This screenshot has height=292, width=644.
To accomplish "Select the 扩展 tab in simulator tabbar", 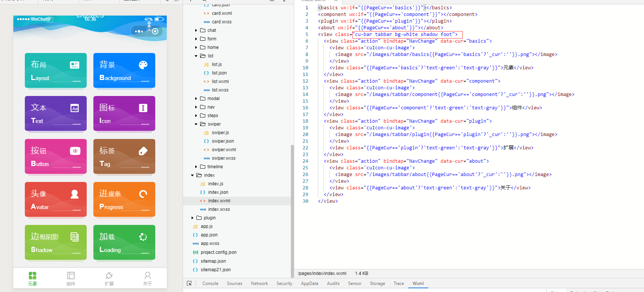I will (109, 279).
